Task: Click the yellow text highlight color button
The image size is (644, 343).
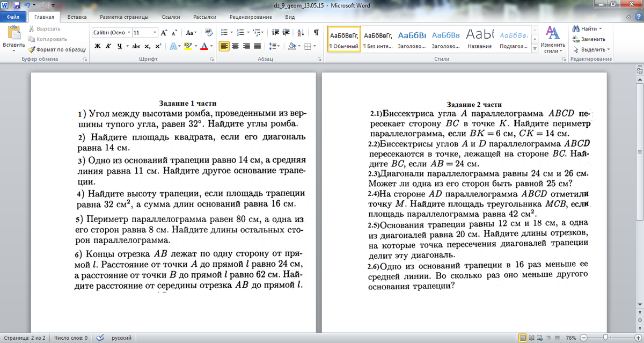Action: [188, 46]
